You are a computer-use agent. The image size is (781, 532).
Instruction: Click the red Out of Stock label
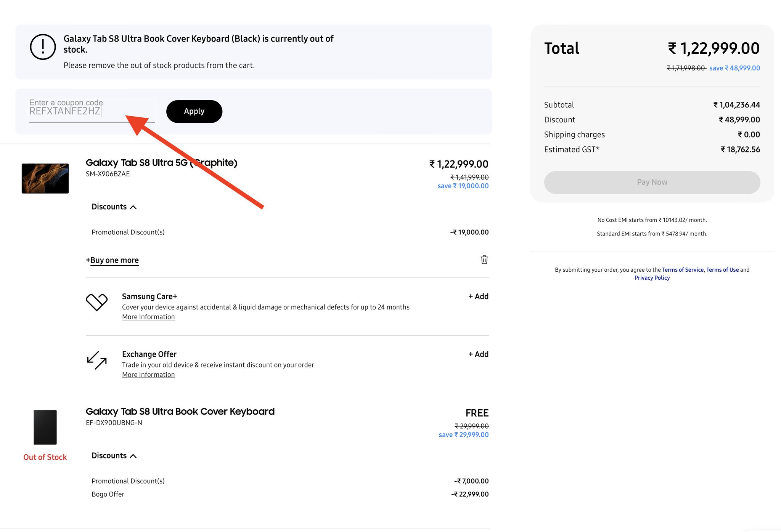(45, 457)
